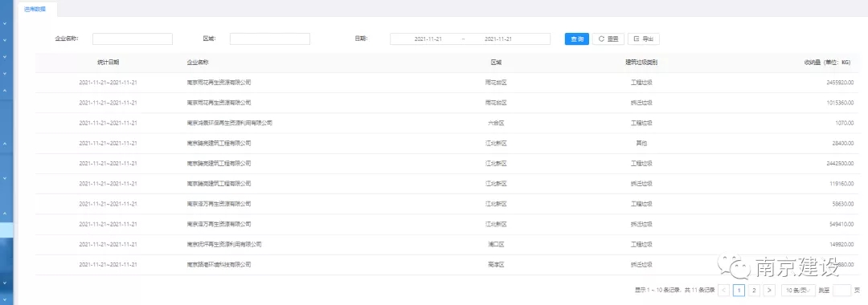This screenshot has height=305, width=868.
Task: Click date range cell in 1070.00 row
Action: click(x=108, y=124)
